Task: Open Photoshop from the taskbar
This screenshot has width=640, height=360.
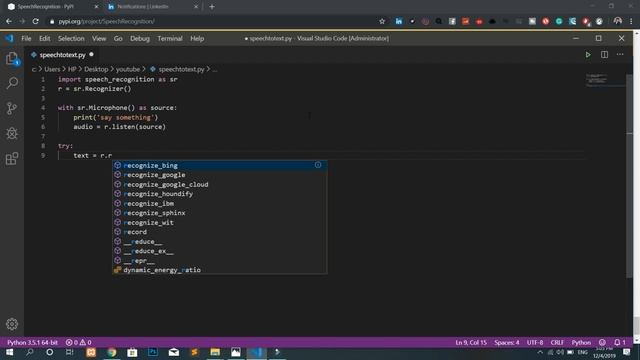Action: tap(153, 352)
